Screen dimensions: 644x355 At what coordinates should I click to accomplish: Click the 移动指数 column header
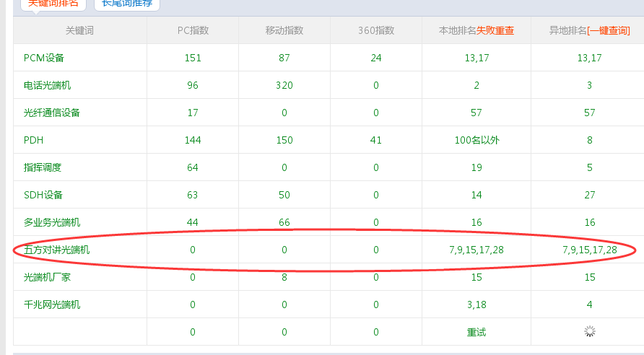coord(284,30)
